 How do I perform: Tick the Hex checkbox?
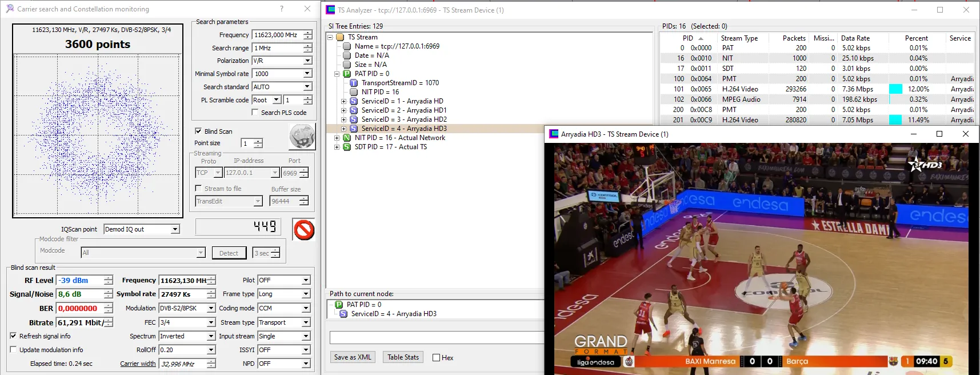(x=437, y=358)
